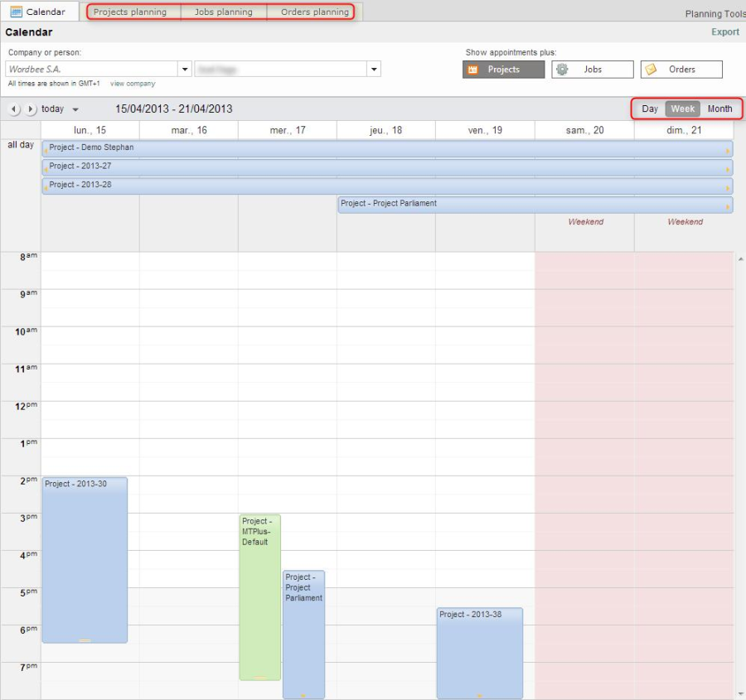Select the Week view button
Image resolution: width=746 pixels, height=700 pixels.
coord(683,109)
